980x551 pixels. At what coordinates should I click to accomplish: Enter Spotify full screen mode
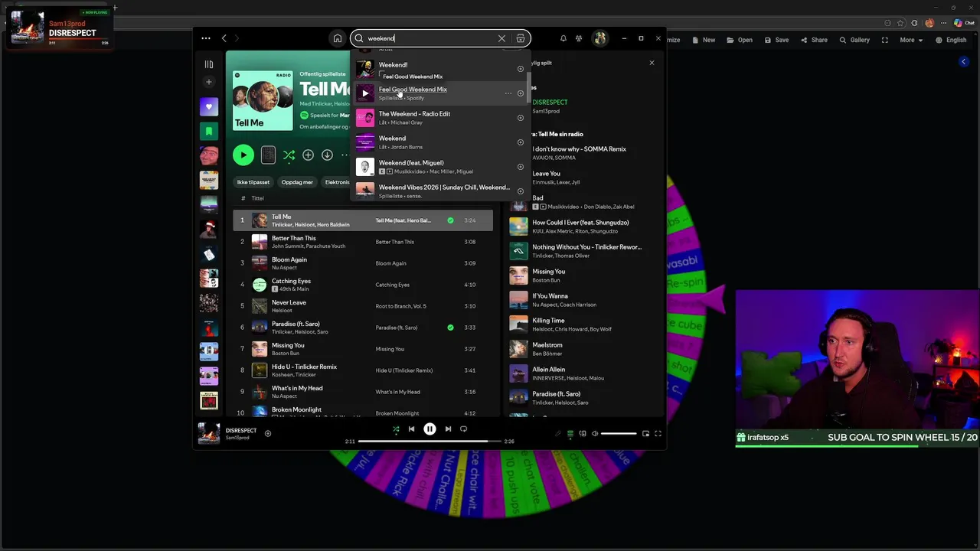[x=658, y=434]
